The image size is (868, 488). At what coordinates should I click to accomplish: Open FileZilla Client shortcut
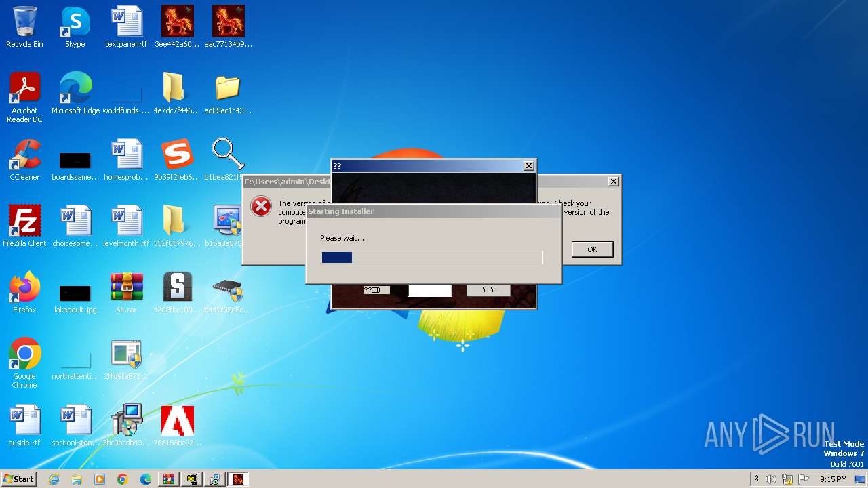(x=24, y=226)
